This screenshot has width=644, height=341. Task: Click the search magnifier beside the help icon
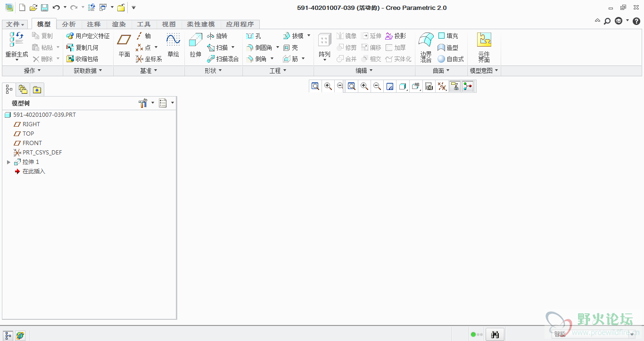[607, 21]
